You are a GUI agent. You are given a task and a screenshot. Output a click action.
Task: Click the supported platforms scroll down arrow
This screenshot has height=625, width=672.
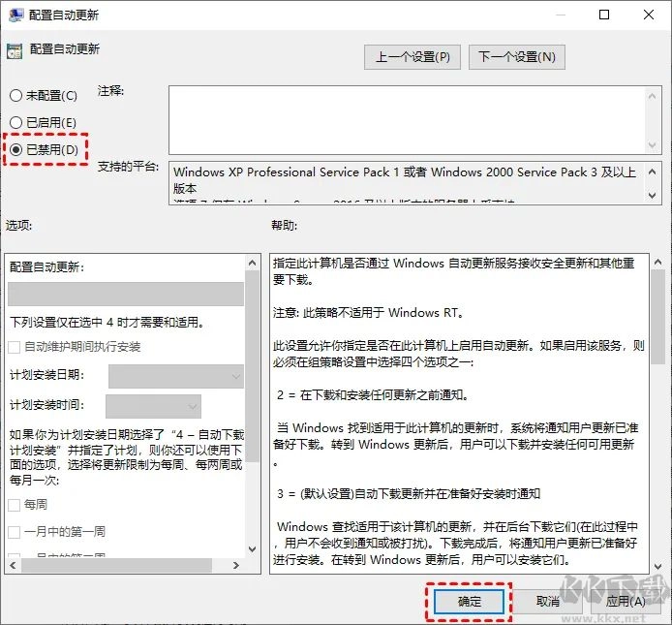[652, 195]
